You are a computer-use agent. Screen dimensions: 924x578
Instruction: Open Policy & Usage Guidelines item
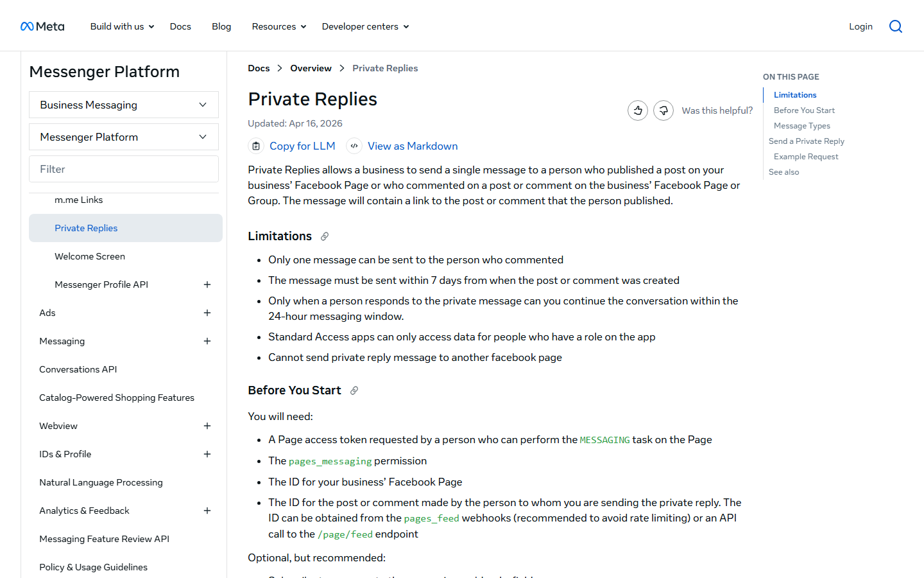pos(93,567)
